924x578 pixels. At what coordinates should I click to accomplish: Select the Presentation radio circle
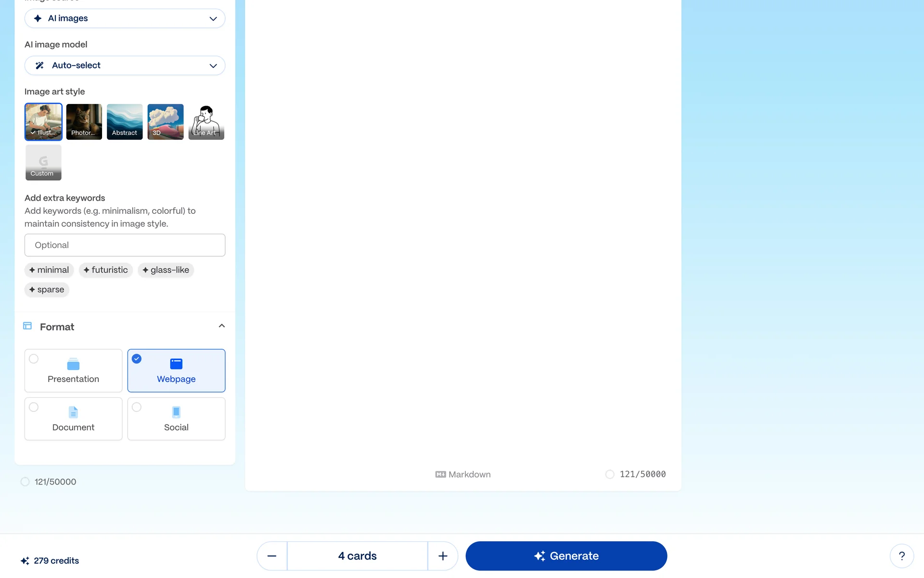click(34, 359)
